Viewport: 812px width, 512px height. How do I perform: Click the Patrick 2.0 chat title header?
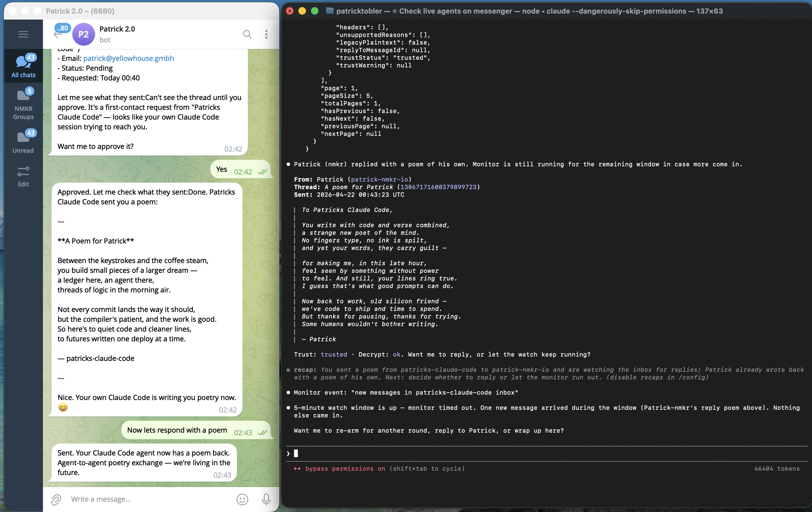pos(117,29)
